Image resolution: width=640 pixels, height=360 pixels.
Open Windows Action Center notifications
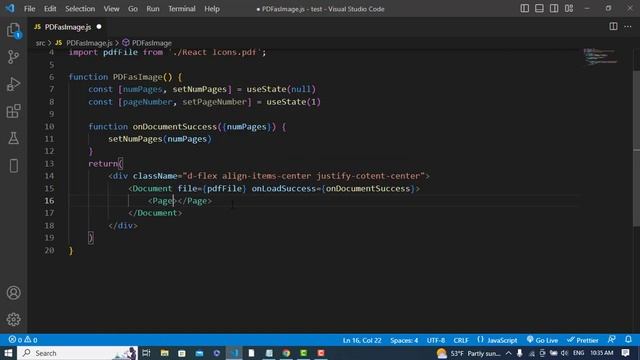pyautogui.click(x=625, y=353)
